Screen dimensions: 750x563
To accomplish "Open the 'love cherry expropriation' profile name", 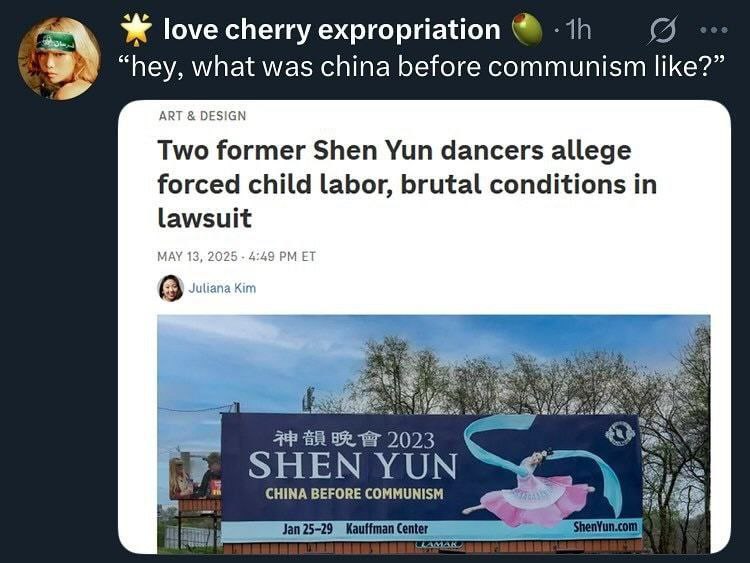I will tap(331, 30).
